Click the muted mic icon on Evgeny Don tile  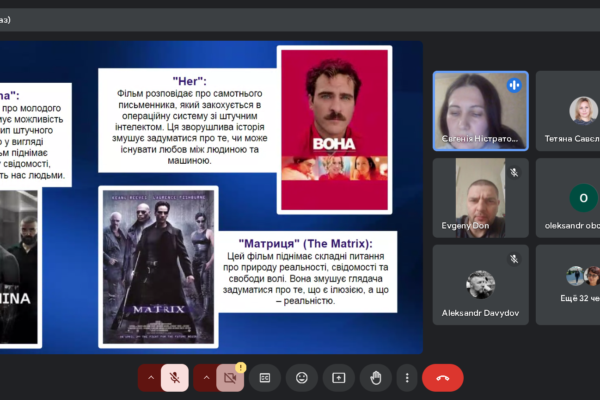click(514, 172)
